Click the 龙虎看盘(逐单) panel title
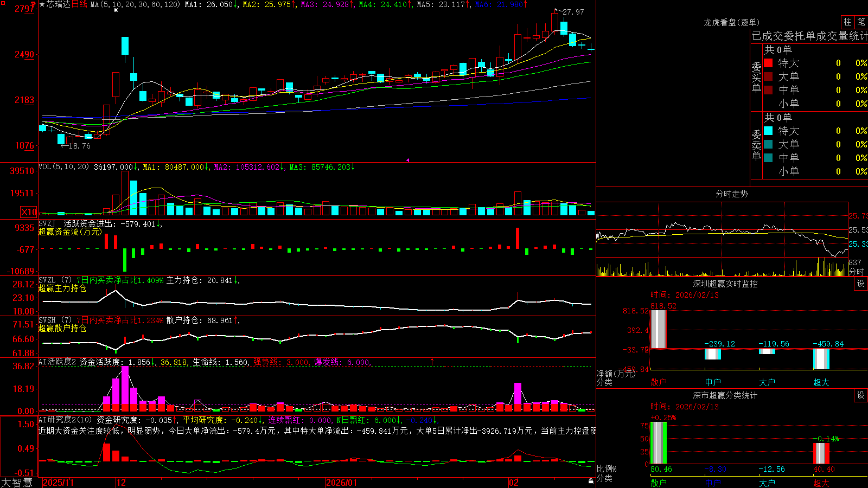The height and width of the screenshot is (488, 868). click(731, 22)
